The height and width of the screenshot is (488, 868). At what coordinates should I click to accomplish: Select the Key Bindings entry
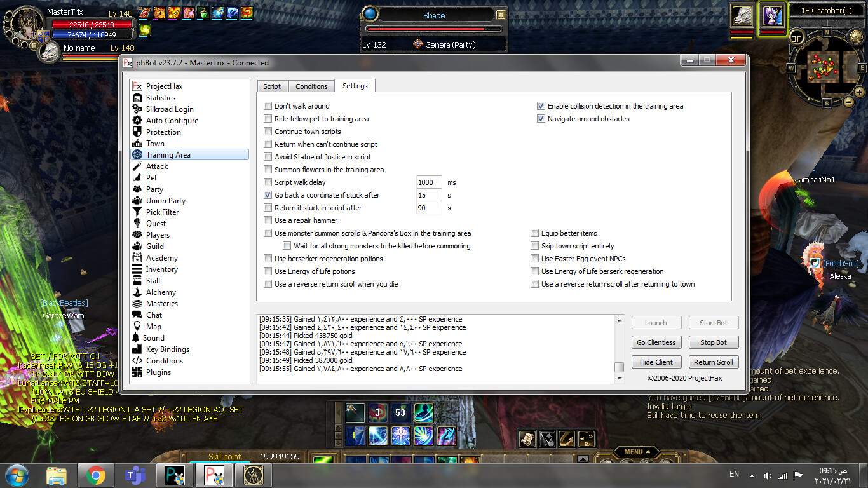[167, 349]
